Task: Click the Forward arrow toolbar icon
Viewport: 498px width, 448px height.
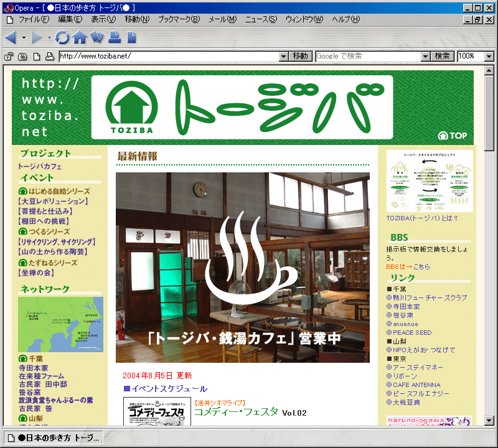Action: click(36, 37)
